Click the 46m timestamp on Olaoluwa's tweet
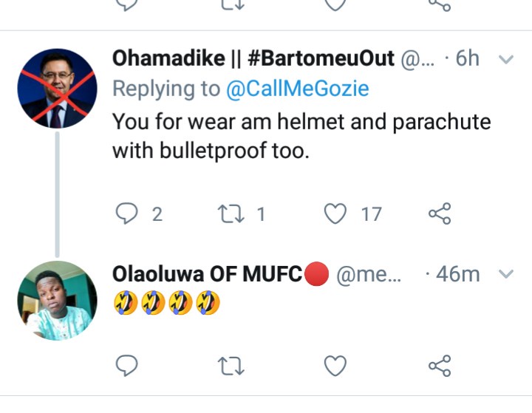Viewport: 532px width, 413px height. tap(458, 275)
